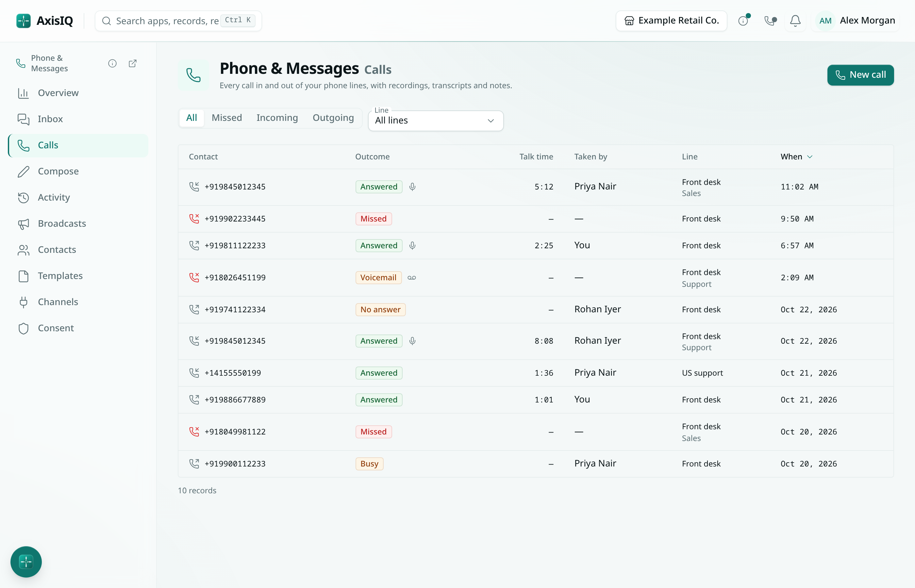Image resolution: width=915 pixels, height=588 pixels.
Task: Focus the search apps and records field
Action: pyautogui.click(x=178, y=21)
